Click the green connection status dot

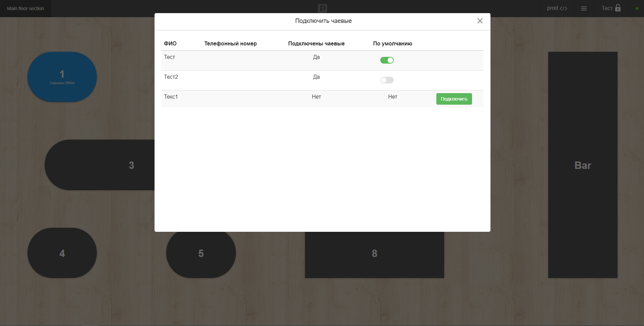click(637, 9)
